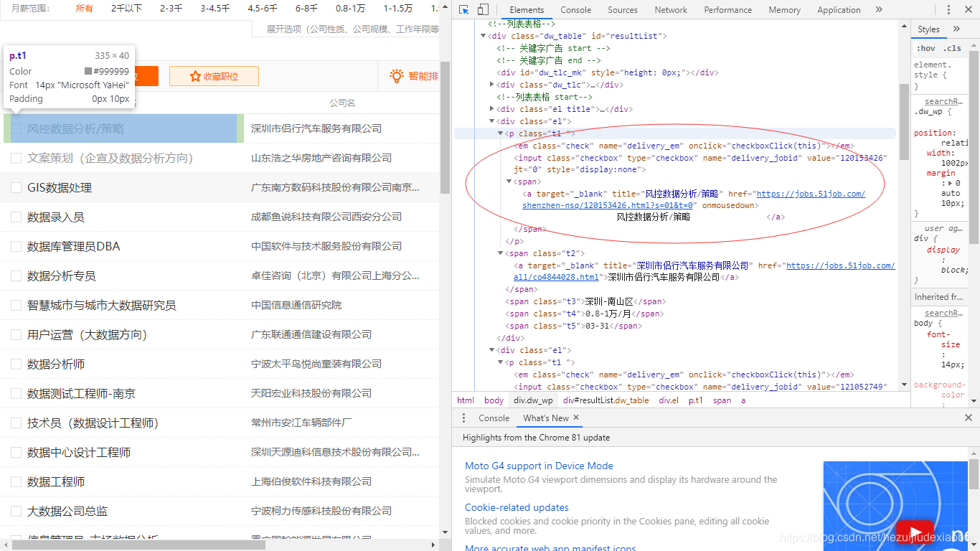The height and width of the screenshot is (551, 980).
Task: Check the box for 数据分析专员
Action: click(x=16, y=275)
